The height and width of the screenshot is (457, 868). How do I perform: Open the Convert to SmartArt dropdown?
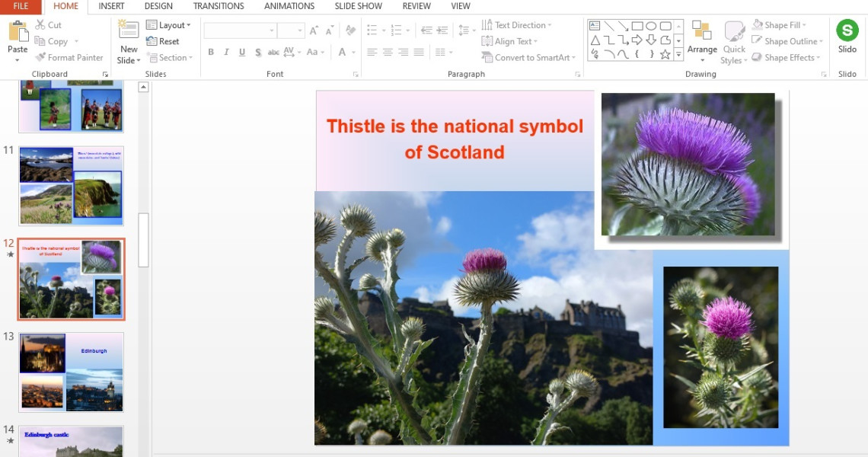[528, 57]
